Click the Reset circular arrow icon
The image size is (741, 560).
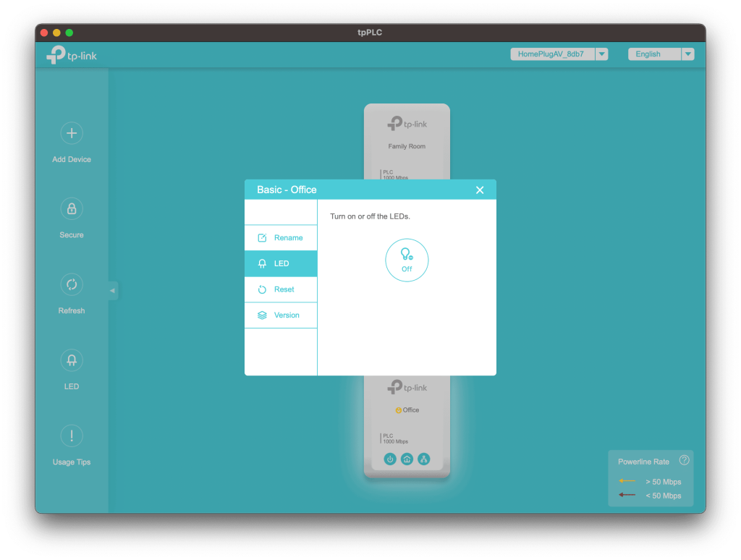point(262,289)
